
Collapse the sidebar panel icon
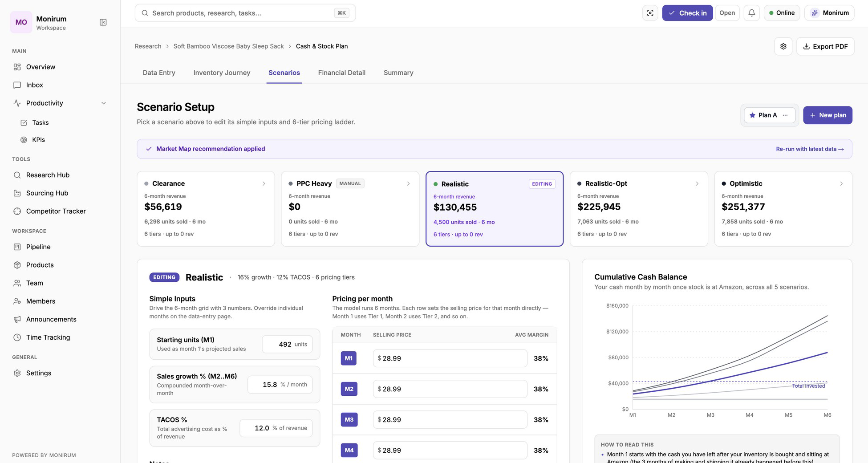pos(103,22)
